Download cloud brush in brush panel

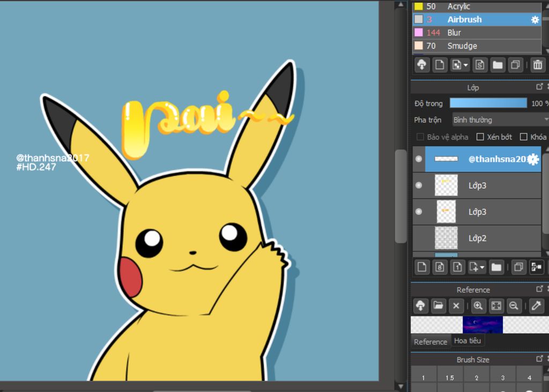[x=422, y=65]
